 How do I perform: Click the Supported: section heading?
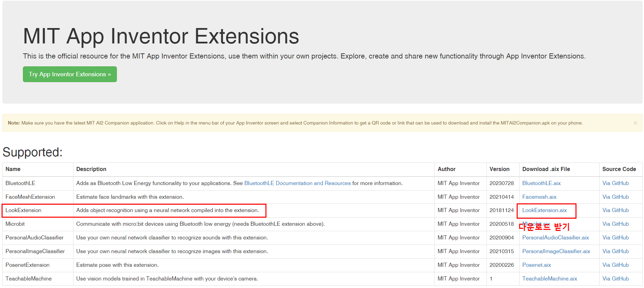(32, 152)
